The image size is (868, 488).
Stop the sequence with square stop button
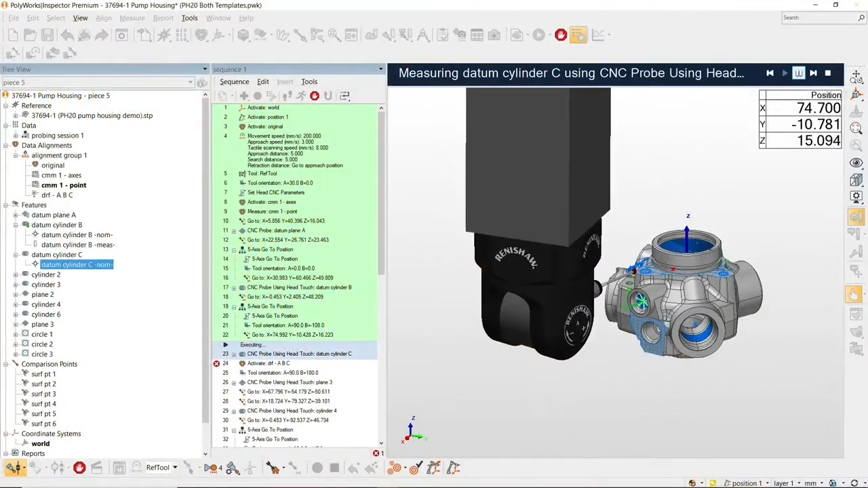point(827,73)
